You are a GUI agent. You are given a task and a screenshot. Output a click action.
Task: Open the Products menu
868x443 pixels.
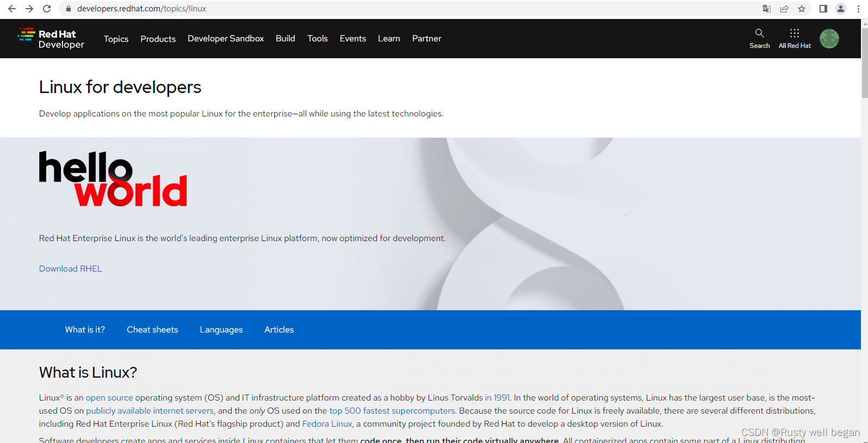coord(158,39)
